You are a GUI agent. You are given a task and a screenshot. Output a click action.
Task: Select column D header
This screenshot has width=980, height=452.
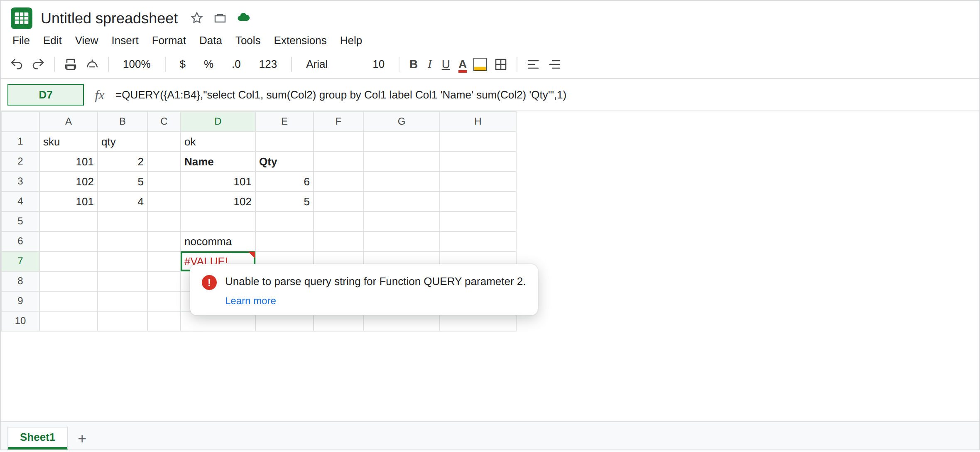[x=218, y=121]
